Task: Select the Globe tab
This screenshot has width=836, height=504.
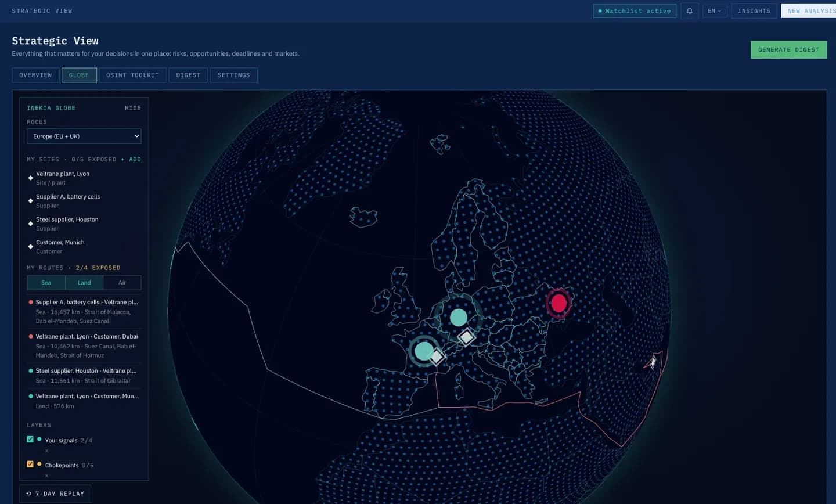Action: (79, 75)
